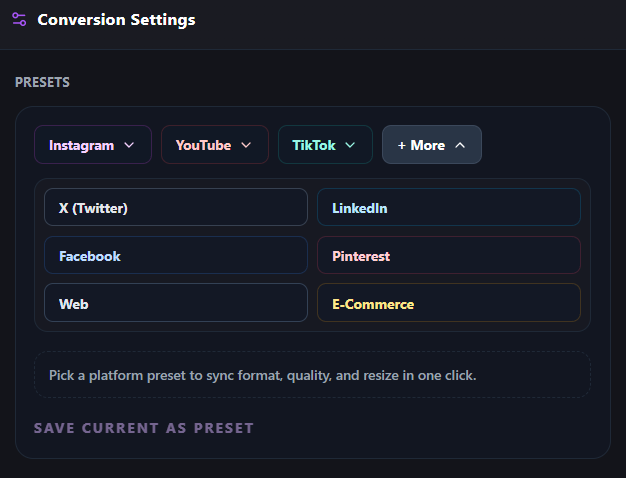The width and height of the screenshot is (626, 478).
Task: Open the TikTok preset dropdown
Action: pos(325,145)
